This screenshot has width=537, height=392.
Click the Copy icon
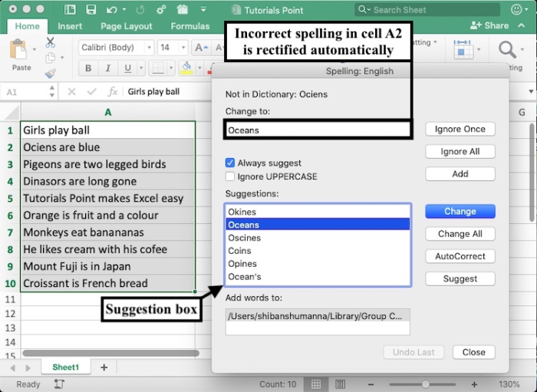(51, 58)
